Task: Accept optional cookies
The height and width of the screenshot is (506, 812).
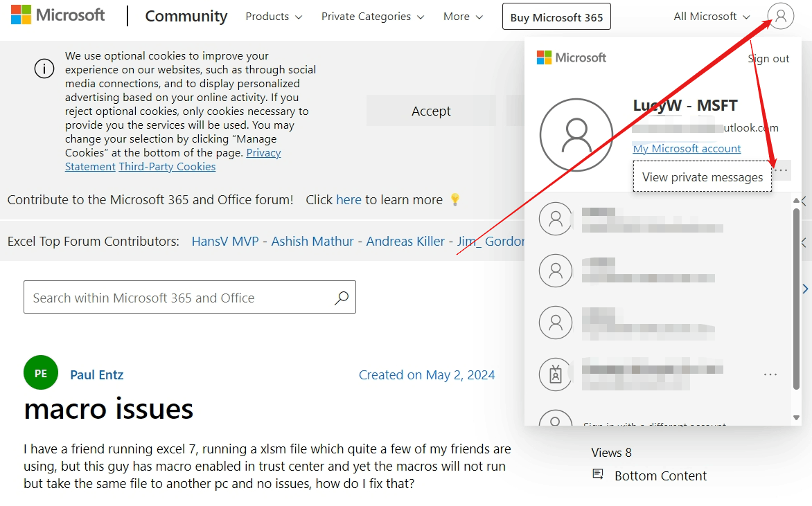Action: tap(431, 111)
